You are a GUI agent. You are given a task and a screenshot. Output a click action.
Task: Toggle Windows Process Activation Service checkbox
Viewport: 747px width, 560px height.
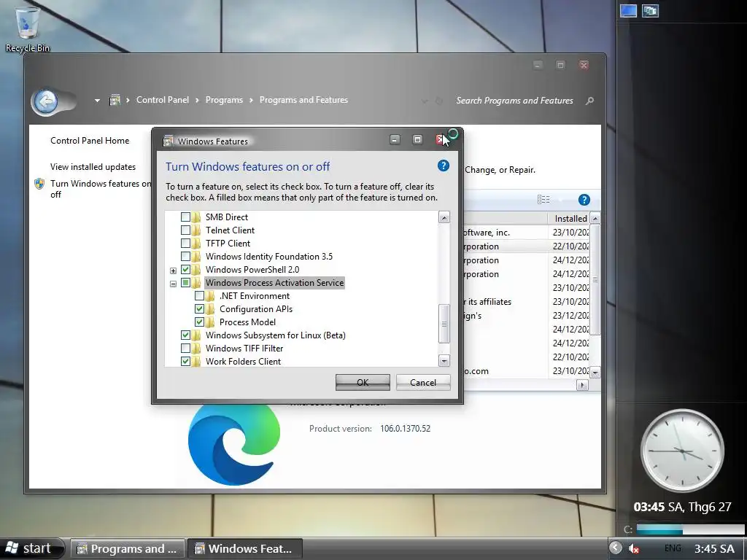tap(185, 282)
